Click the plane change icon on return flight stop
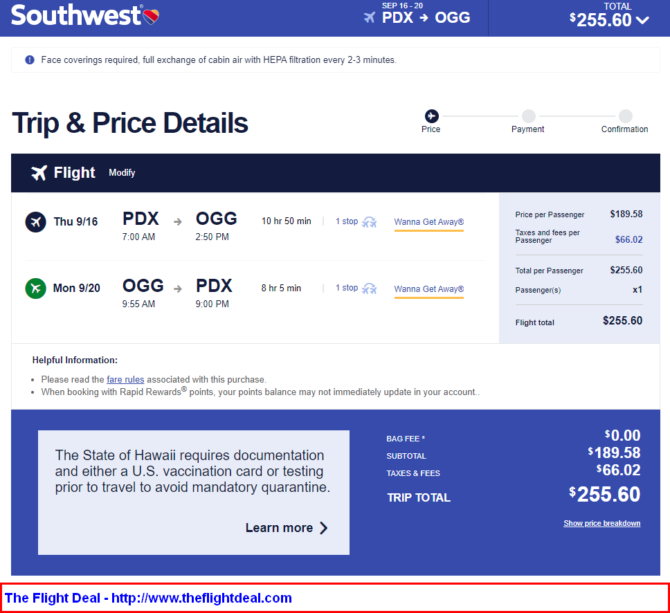The height and width of the screenshot is (613, 670). point(370,289)
